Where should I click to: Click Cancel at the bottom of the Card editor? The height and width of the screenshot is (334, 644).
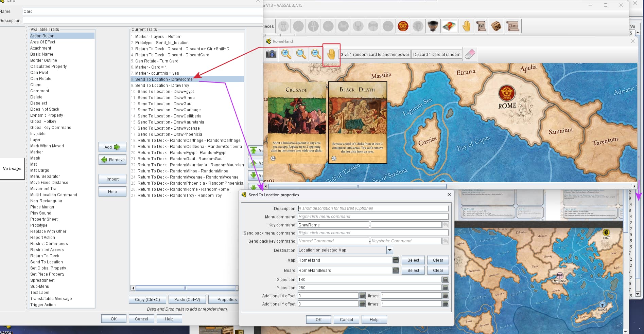(141, 319)
